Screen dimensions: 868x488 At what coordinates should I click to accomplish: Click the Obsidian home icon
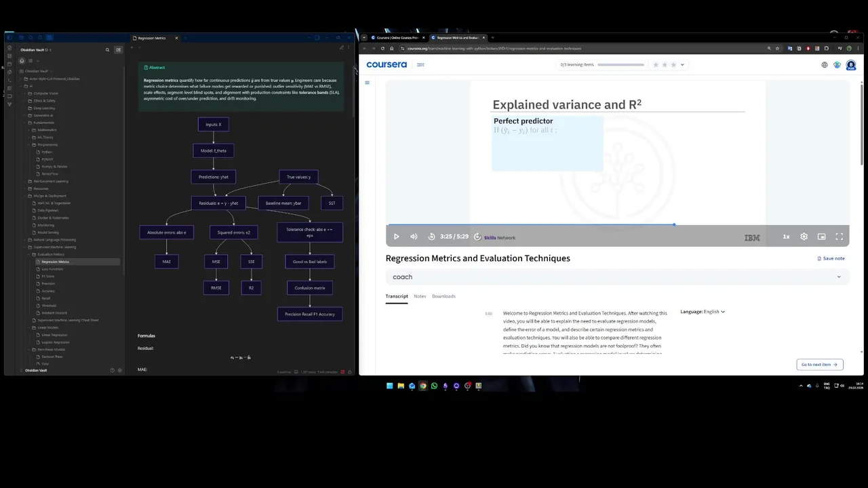[22, 60]
